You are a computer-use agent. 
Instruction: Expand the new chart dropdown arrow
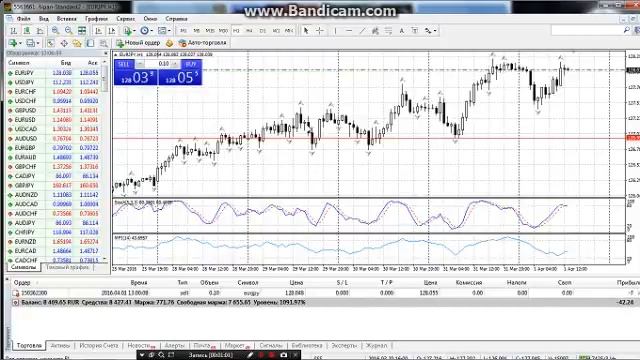[x=20, y=43]
